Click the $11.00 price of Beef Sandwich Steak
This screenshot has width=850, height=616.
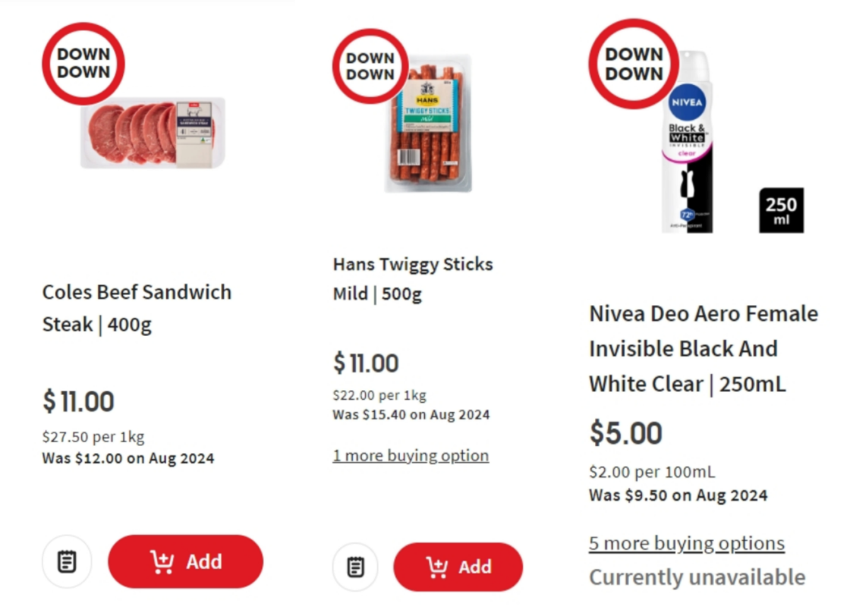click(x=78, y=401)
